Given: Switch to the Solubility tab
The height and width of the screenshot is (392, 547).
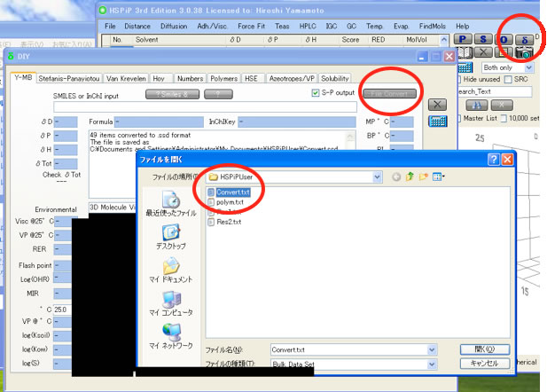Looking at the screenshot, I should tap(335, 79).
